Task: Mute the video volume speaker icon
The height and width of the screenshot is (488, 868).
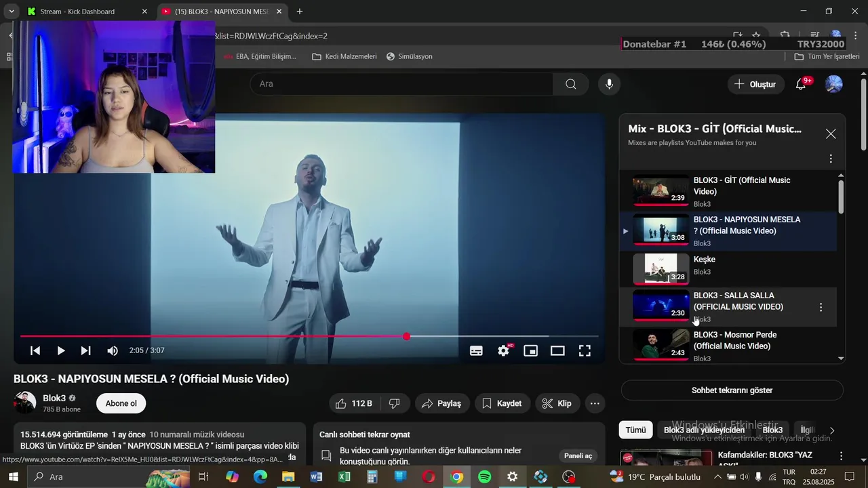Action: click(x=113, y=350)
